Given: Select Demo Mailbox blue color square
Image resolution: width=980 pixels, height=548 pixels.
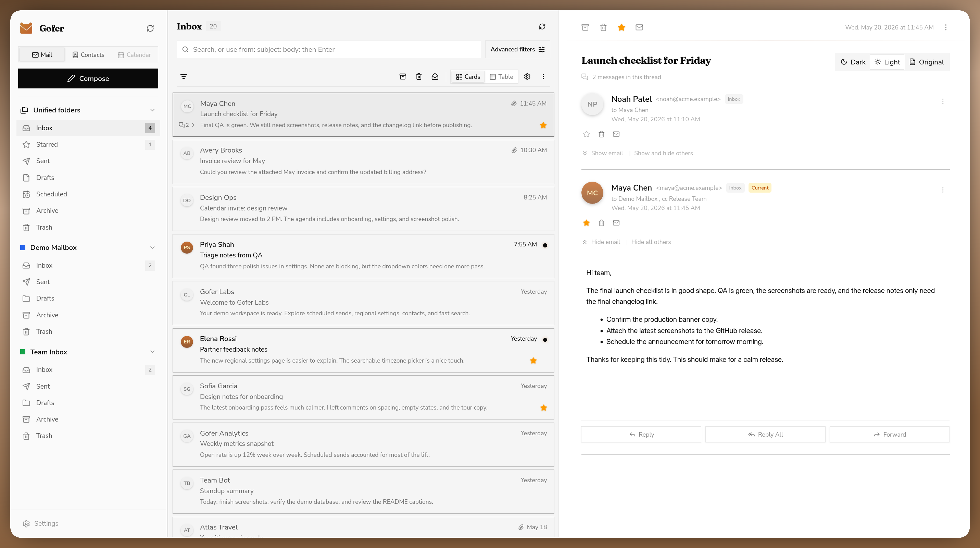Looking at the screenshot, I should (x=23, y=247).
